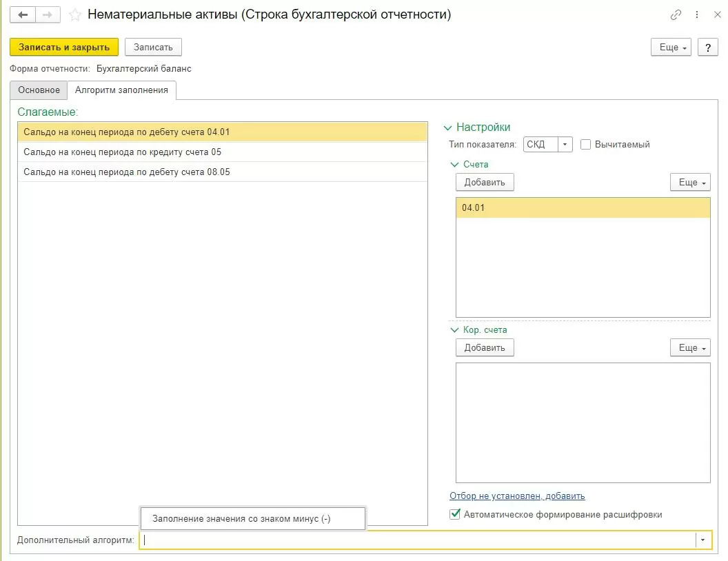The width and height of the screenshot is (728, 561).
Task: Click Записать и закрыть button
Action: click(64, 48)
